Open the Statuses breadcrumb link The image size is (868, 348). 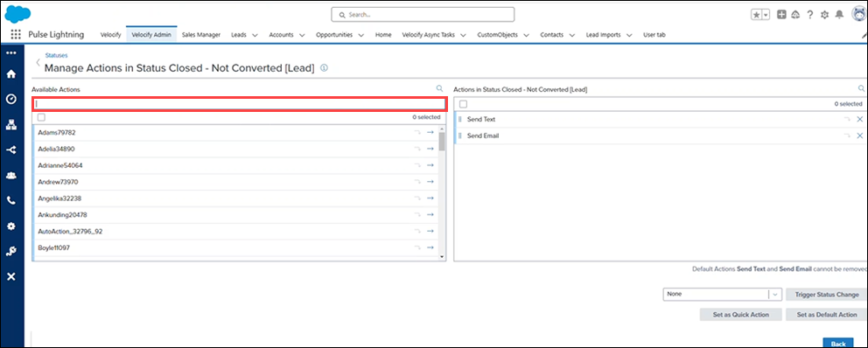pyautogui.click(x=57, y=55)
